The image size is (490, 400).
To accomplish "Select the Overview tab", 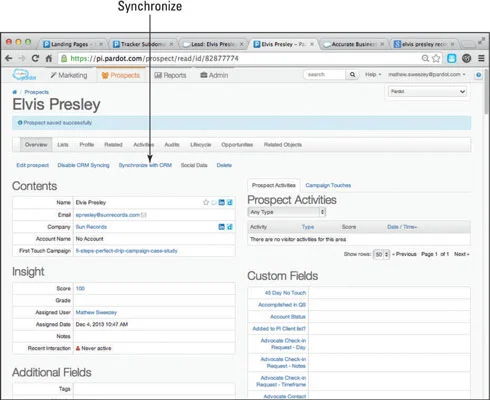I will pos(36,145).
